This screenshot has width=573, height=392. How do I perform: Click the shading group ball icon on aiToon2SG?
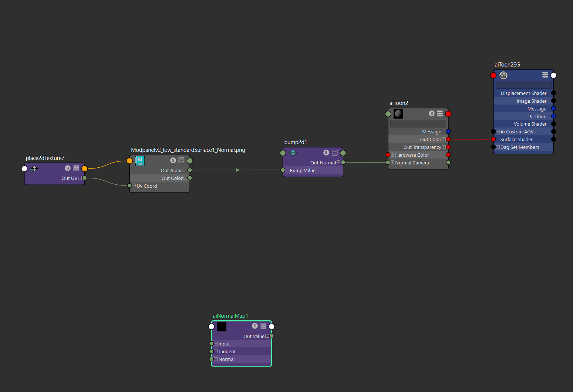[503, 75]
